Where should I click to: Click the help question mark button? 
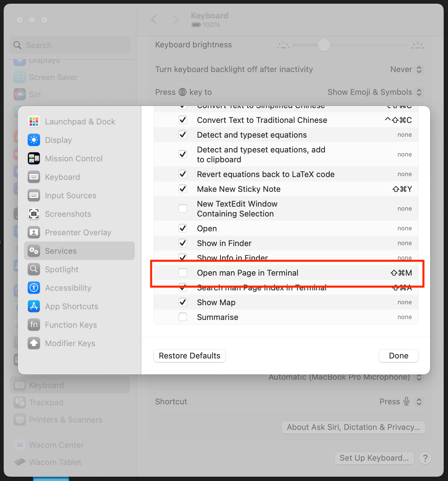pyautogui.click(x=425, y=458)
